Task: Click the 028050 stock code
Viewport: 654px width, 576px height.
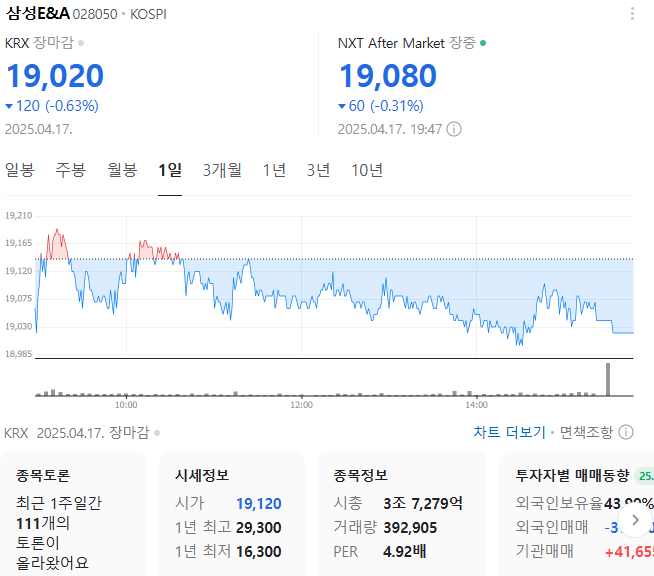Action: [x=95, y=15]
